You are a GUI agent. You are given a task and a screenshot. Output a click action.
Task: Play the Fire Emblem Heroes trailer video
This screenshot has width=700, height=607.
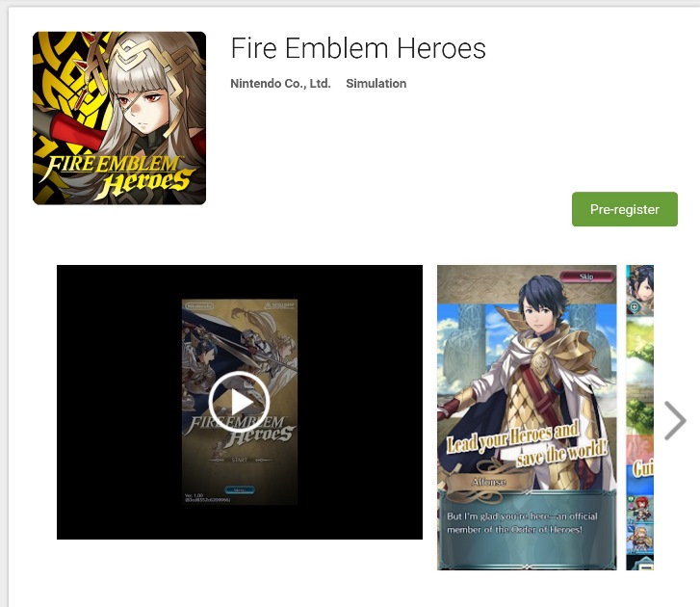point(240,402)
